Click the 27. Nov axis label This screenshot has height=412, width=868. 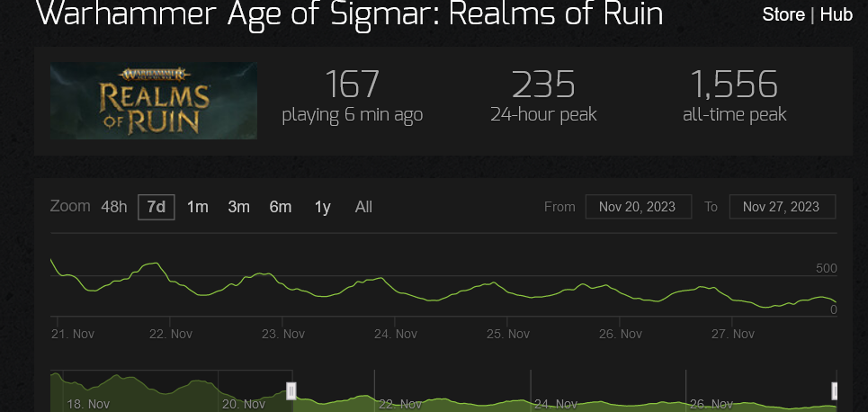733,334
